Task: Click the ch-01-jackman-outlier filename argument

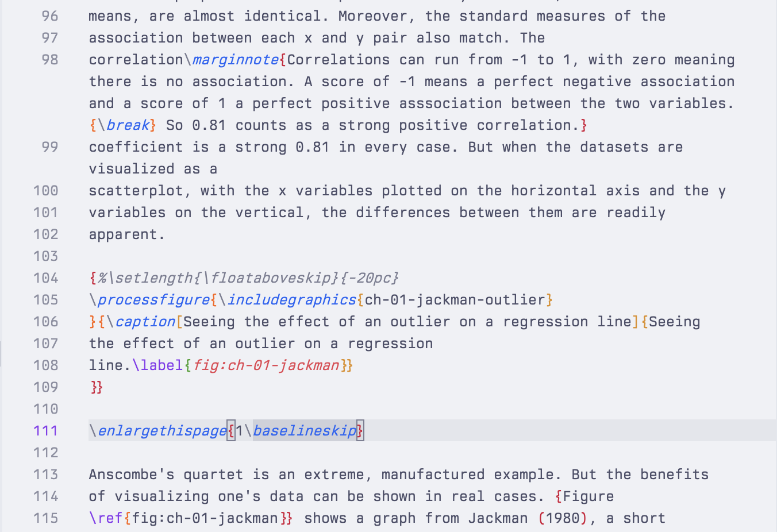Action: (455, 300)
